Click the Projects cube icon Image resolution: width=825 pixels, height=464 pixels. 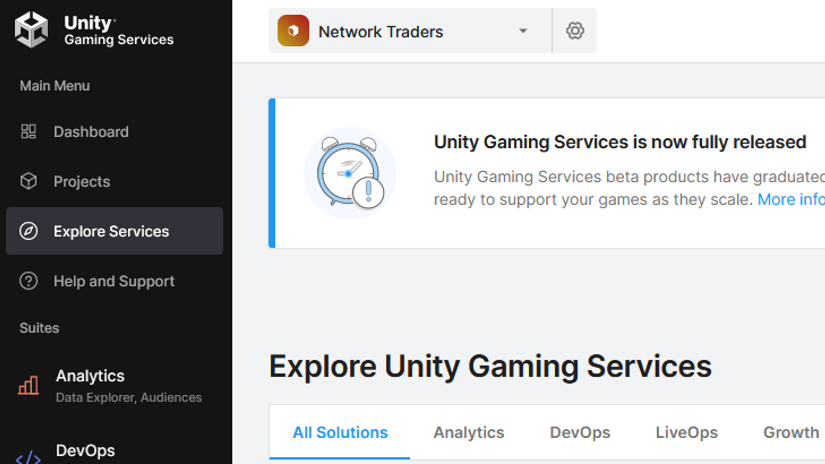[28, 181]
